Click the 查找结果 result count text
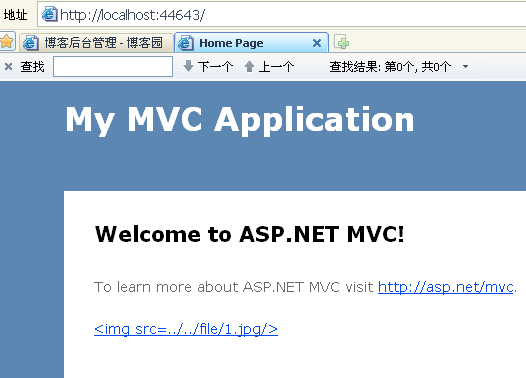The width and height of the screenshot is (526, 378). click(390, 66)
